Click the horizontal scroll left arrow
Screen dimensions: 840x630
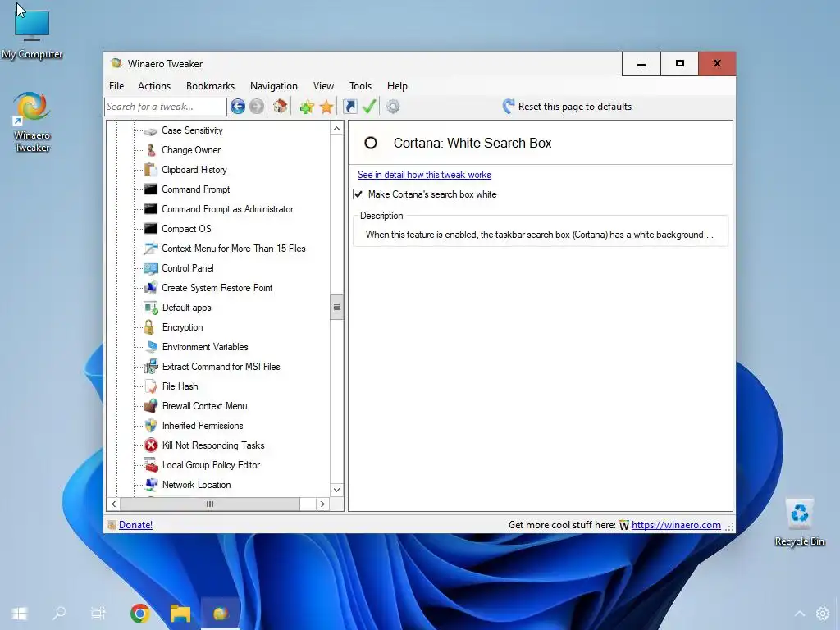113,504
